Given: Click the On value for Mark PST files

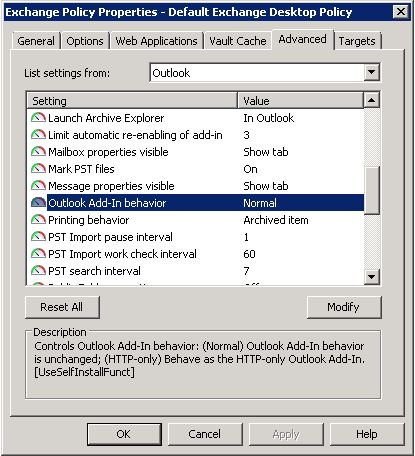Looking at the screenshot, I should [x=250, y=169].
